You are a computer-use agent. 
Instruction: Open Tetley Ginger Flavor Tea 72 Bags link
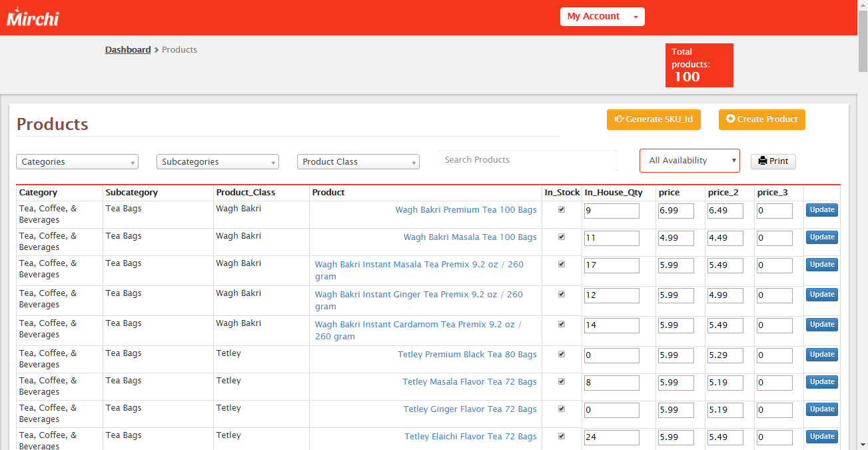coord(470,409)
